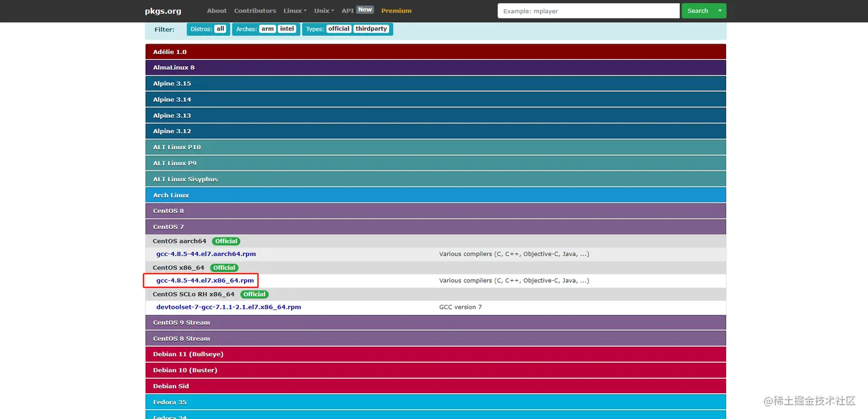Expand the CentOS 8 section
The width and height of the screenshot is (868, 419).
click(x=436, y=211)
